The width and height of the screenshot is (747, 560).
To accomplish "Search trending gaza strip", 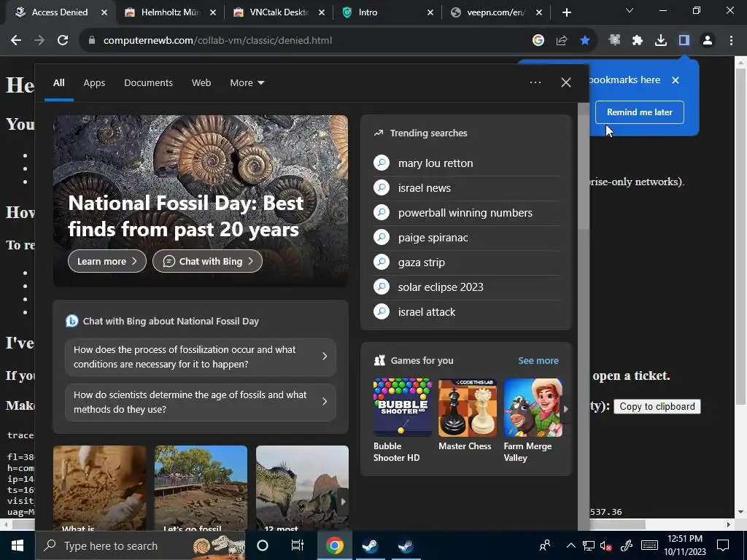I will [x=466, y=262].
